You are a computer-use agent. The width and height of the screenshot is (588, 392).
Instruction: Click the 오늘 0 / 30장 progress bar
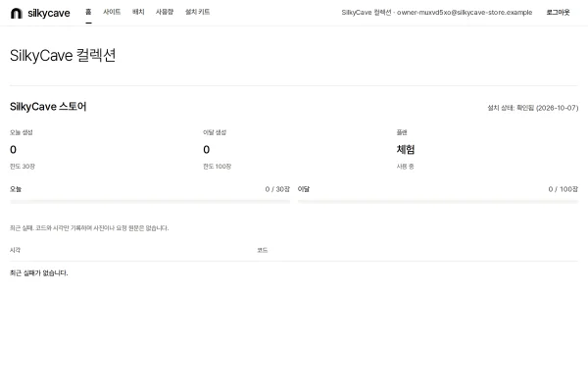pyautogui.click(x=150, y=202)
